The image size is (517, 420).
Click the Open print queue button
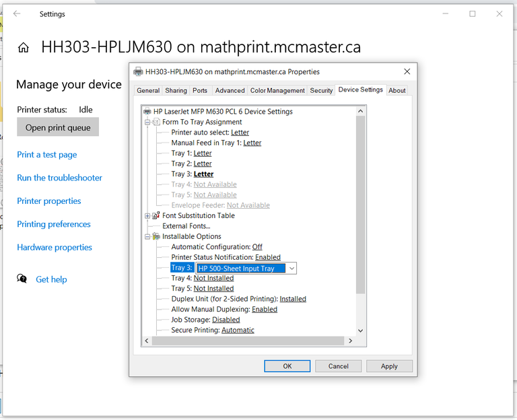pos(58,127)
